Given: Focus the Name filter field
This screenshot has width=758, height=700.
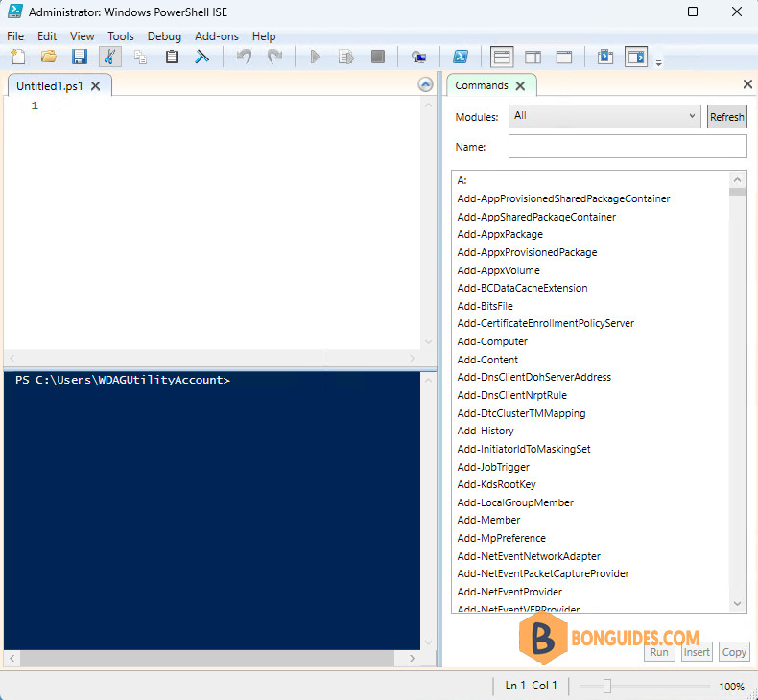Looking at the screenshot, I should click(628, 146).
